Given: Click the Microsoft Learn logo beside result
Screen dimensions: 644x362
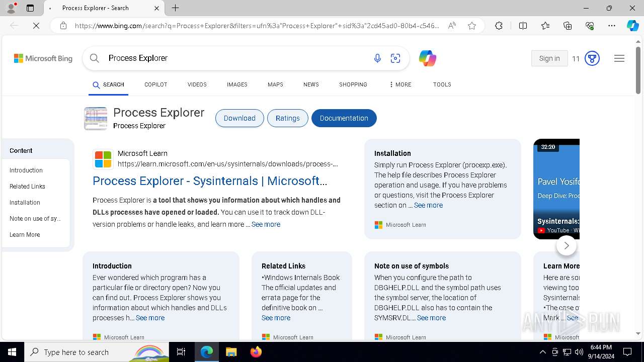Looking at the screenshot, I should pos(103,159).
